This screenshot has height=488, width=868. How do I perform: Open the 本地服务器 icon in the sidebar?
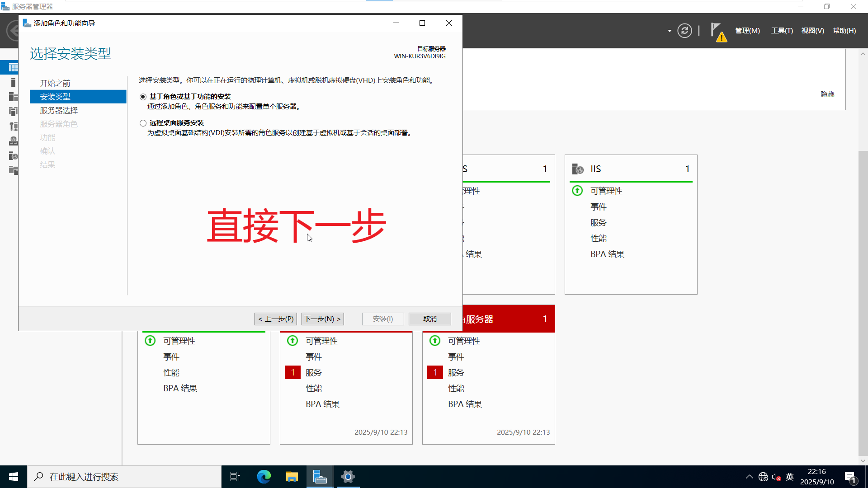13,82
